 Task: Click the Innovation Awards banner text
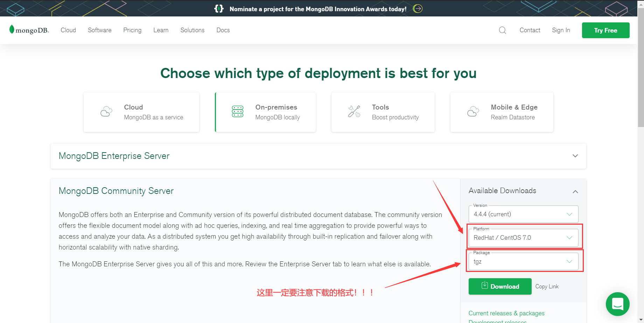tap(318, 9)
